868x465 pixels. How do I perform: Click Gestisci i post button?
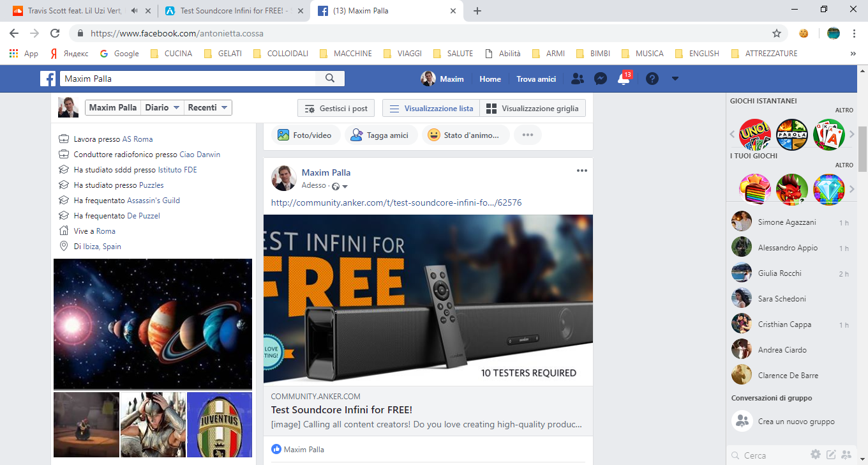coord(336,109)
